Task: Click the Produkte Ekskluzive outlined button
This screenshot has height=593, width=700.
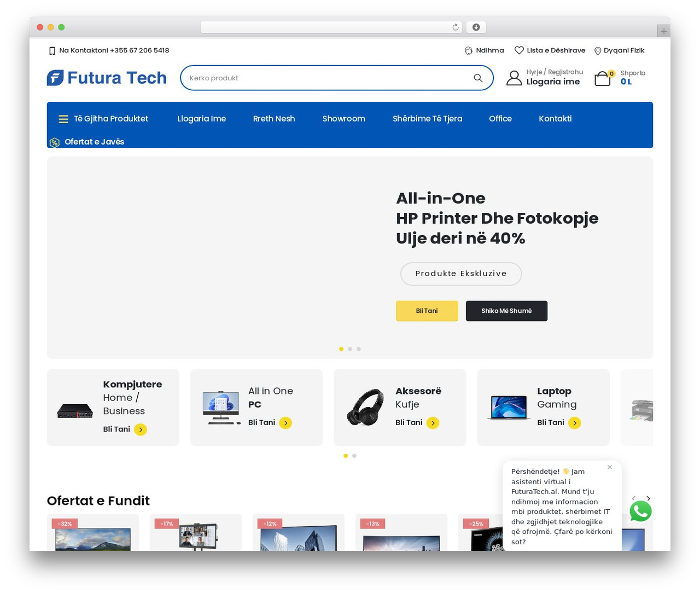Action: click(x=461, y=274)
